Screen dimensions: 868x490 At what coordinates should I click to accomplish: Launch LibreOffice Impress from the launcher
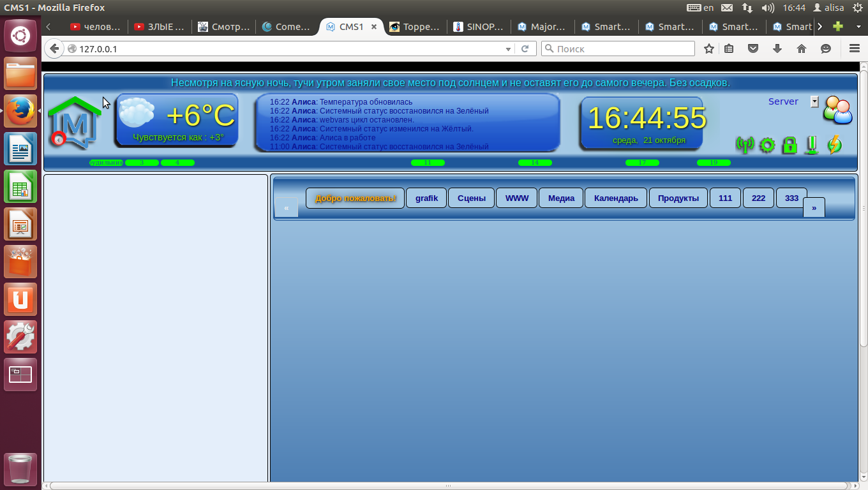20,225
